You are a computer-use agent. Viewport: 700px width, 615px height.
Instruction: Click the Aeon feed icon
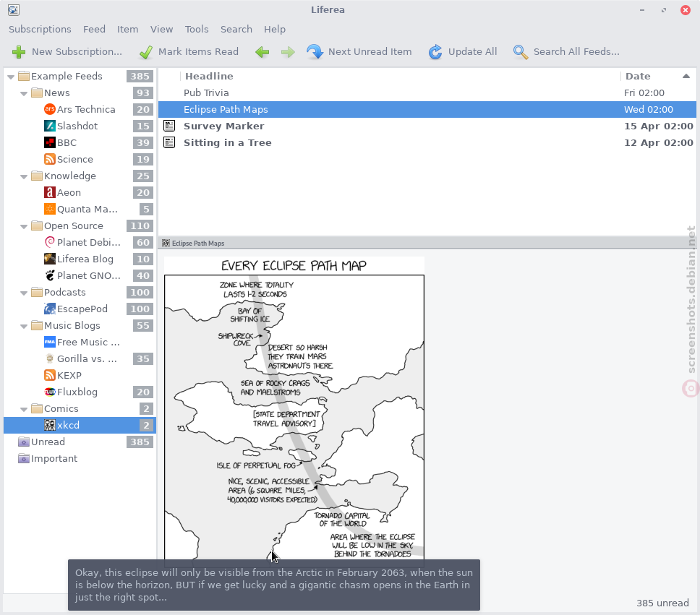click(x=50, y=192)
